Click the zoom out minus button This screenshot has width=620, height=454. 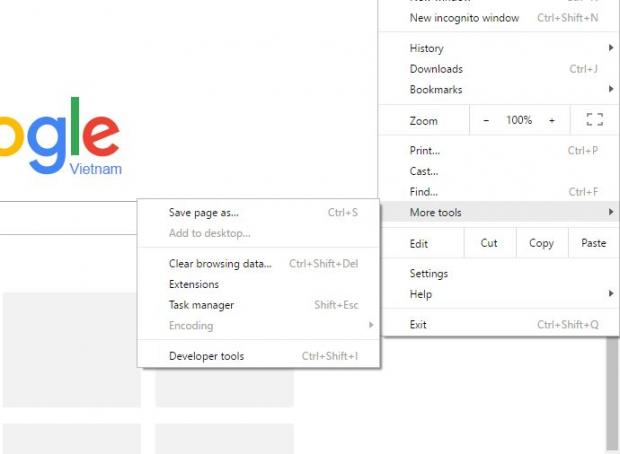tap(486, 120)
